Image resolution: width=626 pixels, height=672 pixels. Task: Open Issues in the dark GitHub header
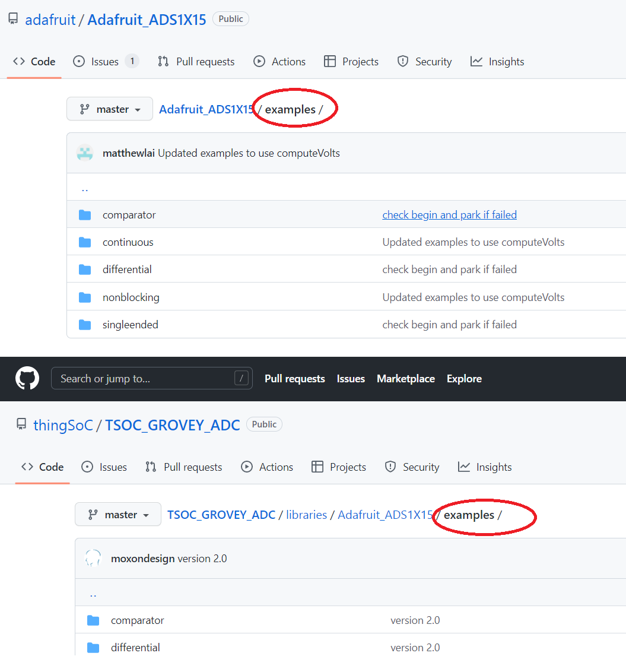pyautogui.click(x=351, y=379)
